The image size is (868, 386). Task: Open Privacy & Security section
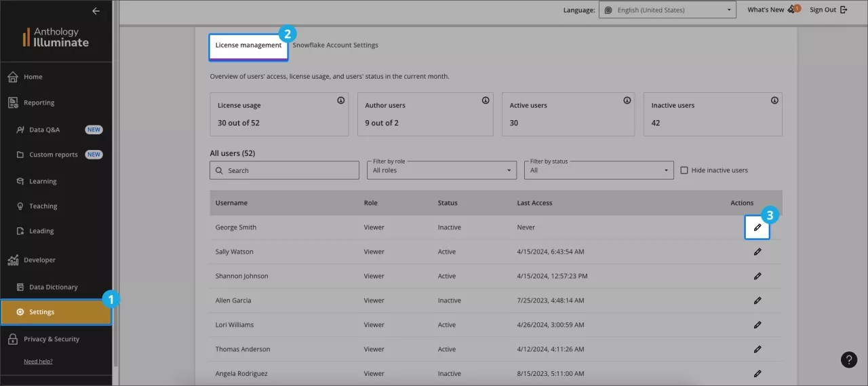click(x=52, y=339)
